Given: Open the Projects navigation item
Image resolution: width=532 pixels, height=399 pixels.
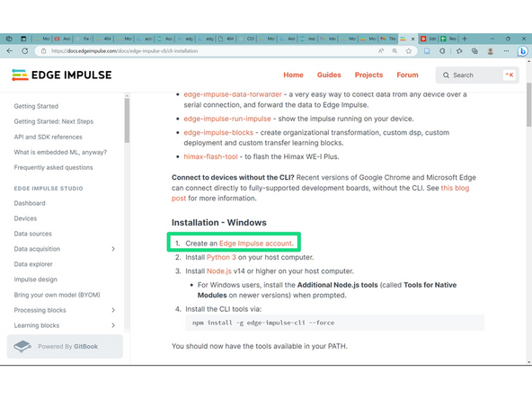Looking at the screenshot, I should point(368,75).
